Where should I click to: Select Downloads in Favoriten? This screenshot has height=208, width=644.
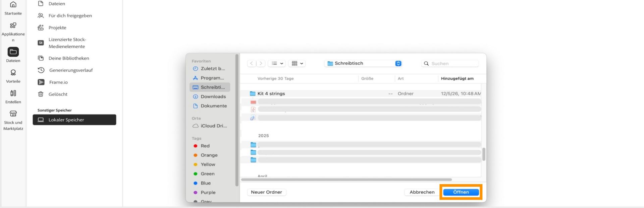click(x=210, y=97)
